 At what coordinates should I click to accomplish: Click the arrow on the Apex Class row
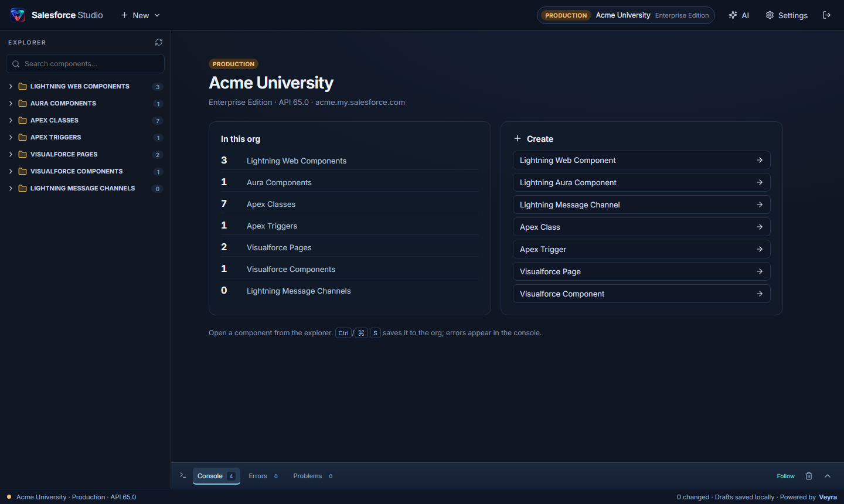tap(760, 227)
